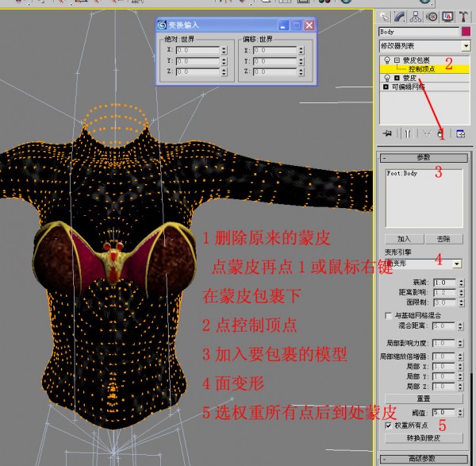Open Configure Modifier Sets icon
476x466 pixels.
[x=460, y=133]
